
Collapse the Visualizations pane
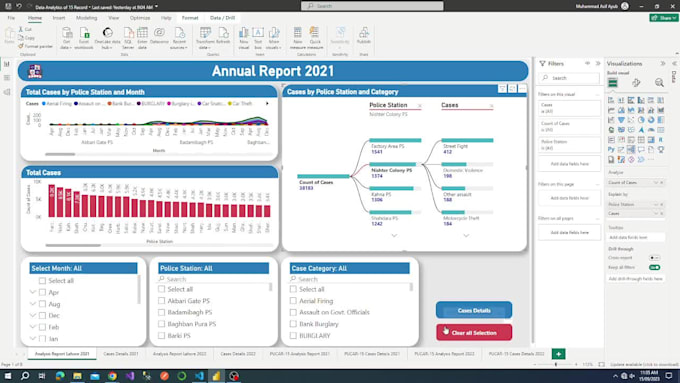point(663,63)
